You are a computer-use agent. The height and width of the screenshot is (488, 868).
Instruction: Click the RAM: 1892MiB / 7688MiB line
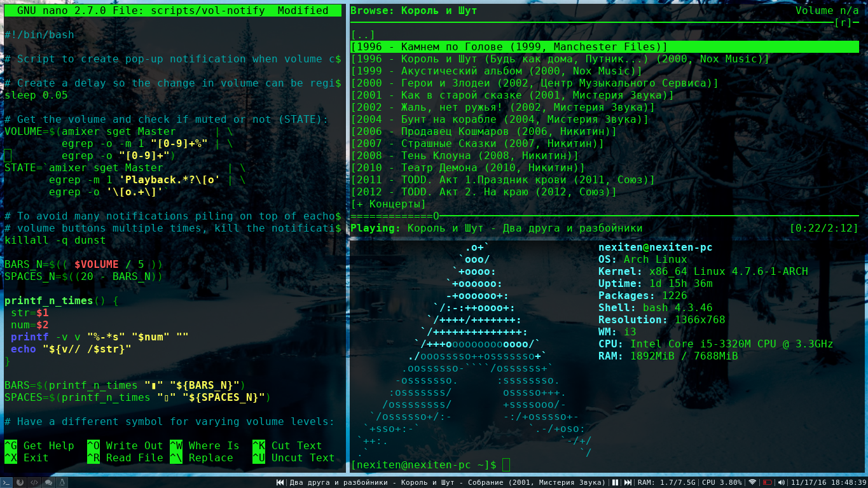point(668,356)
